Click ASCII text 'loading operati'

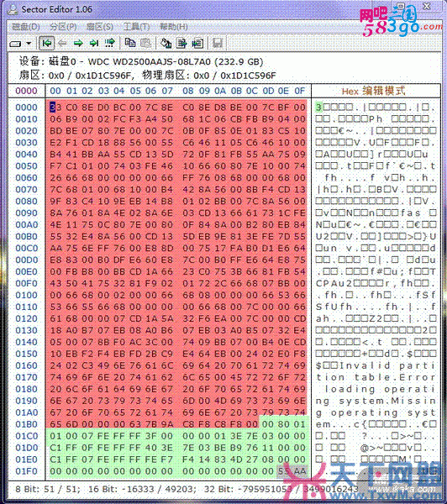(380, 389)
